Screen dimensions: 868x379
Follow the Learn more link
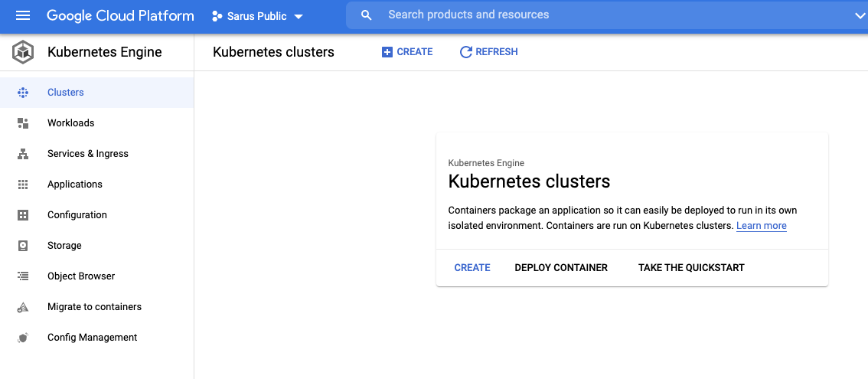click(762, 226)
